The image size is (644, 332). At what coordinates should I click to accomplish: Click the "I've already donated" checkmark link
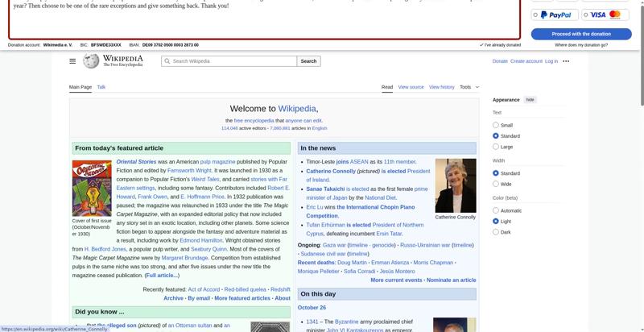[501, 45]
